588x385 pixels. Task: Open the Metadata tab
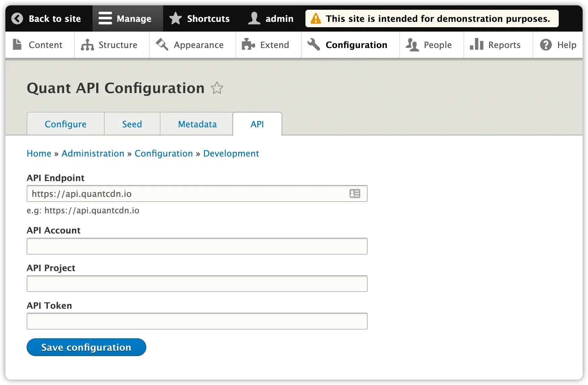(x=197, y=124)
